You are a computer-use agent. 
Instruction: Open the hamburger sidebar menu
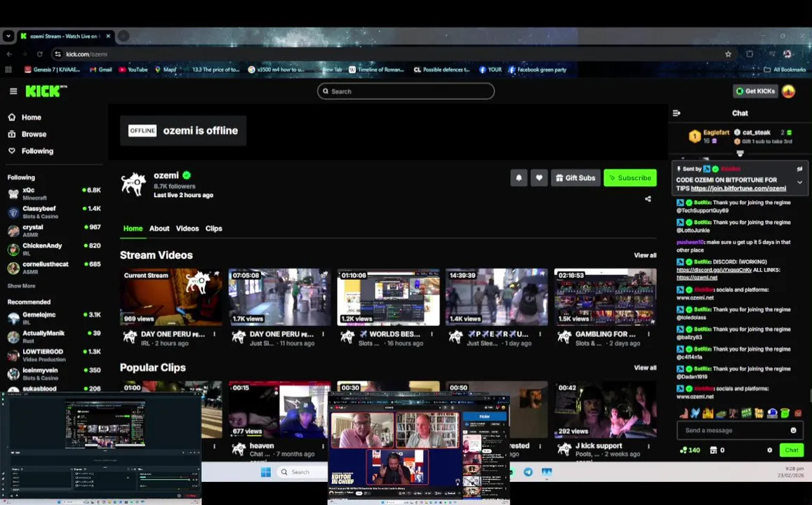(13, 91)
